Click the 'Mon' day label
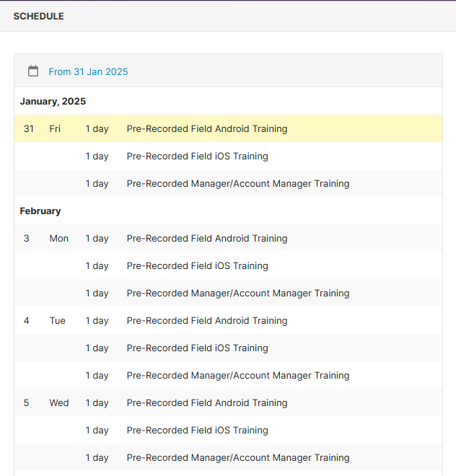 click(x=58, y=239)
